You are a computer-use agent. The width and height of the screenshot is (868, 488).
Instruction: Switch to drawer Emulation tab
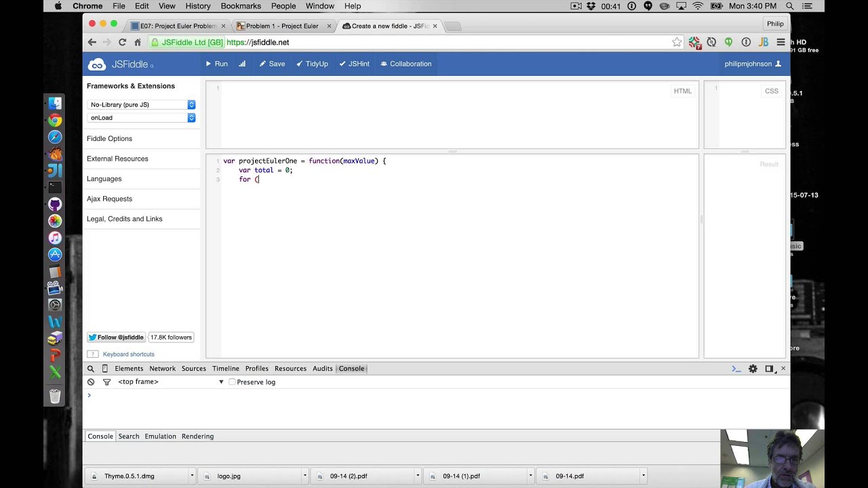[x=160, y=436]
